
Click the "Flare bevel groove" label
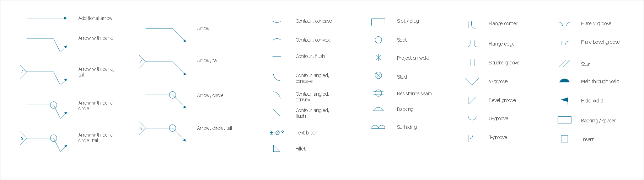tap(600, 42)
